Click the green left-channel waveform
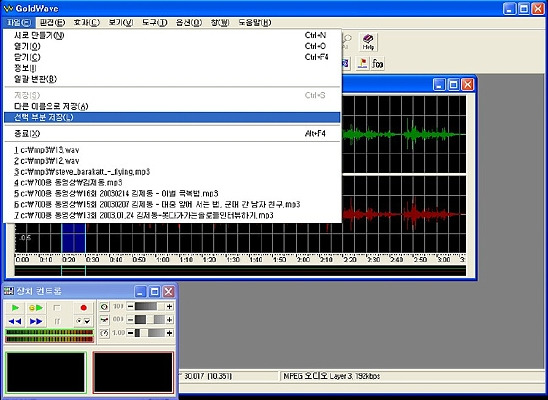 404,134
